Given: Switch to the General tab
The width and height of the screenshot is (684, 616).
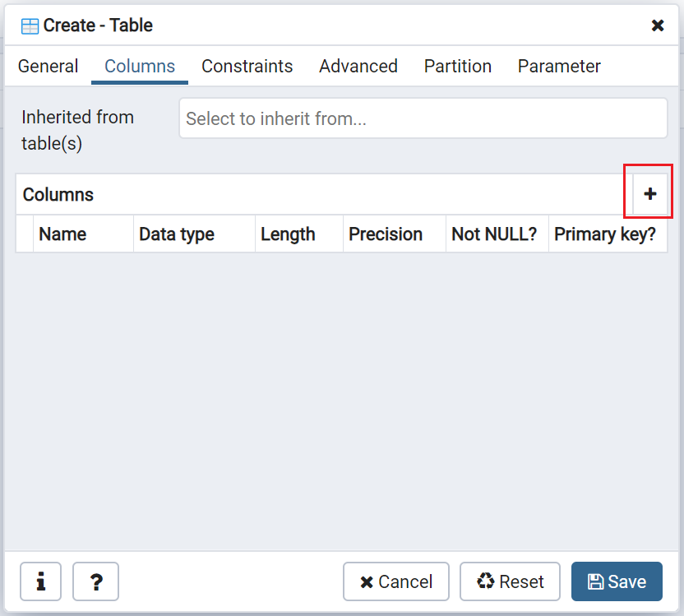Looking at the screenshot, I should point(49,67).
